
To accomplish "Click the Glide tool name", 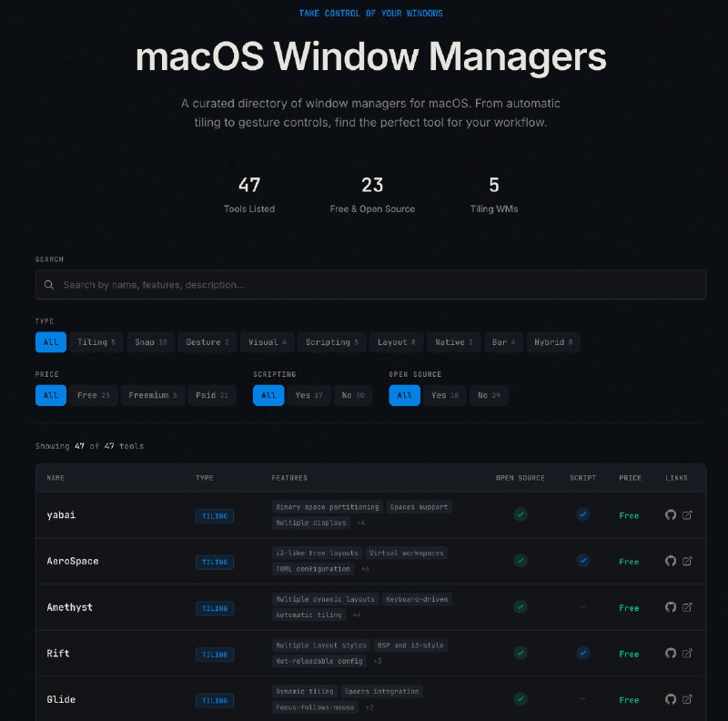I will [x=61, y=699].
